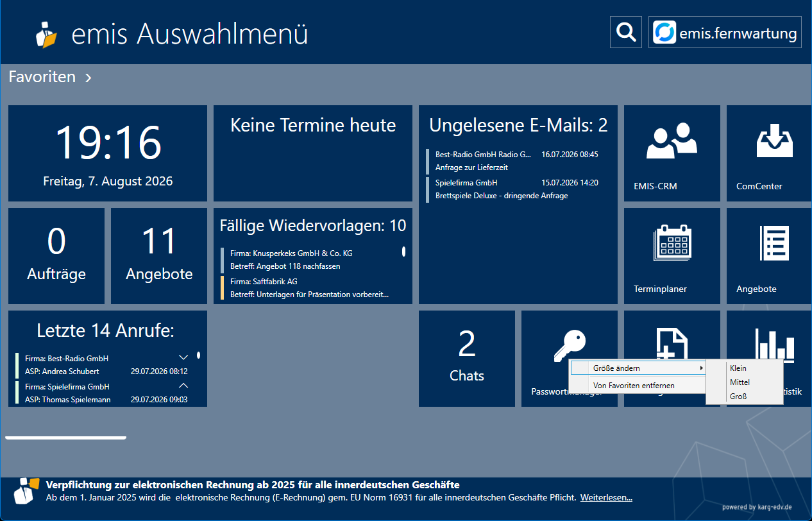
Task: Open the search magnifier button
Action: click(x=625, y=32)
